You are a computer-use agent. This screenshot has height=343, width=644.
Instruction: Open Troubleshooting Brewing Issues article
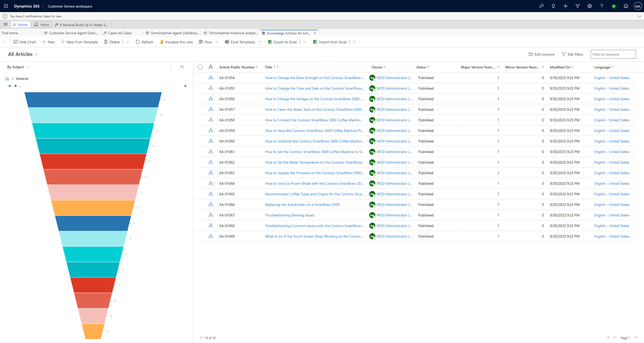pyautogui.click(x=290, y=215)
